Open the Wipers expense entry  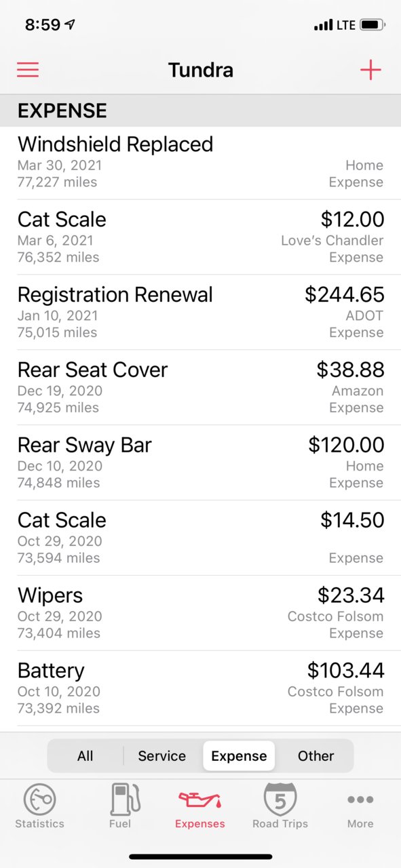point(200,614)
